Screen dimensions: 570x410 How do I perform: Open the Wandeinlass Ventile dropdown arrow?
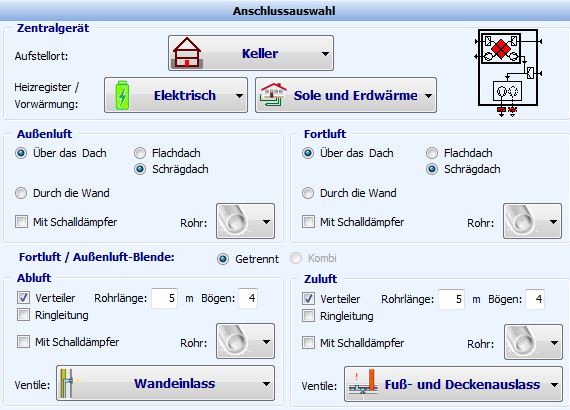pos(266,383)
